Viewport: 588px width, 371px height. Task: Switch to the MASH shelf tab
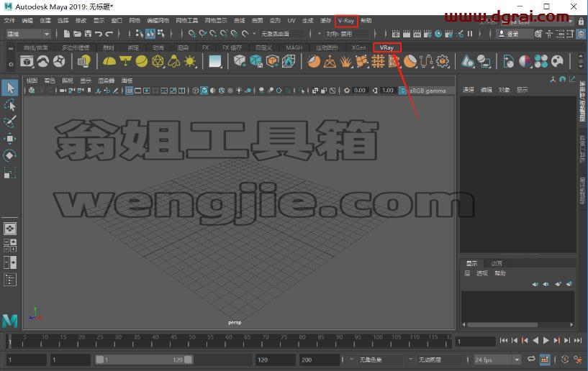[294, 47]
